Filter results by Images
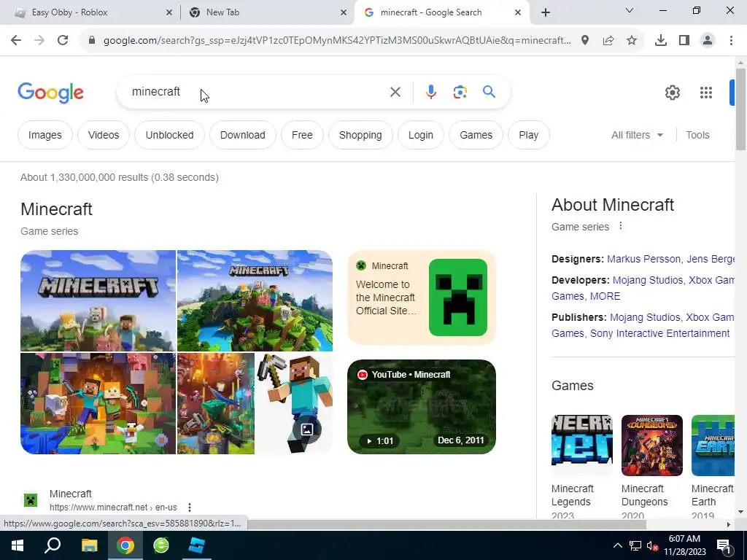The width and height of the screenshot is (747, 560). pyautogui.click(x=44, y=135)
